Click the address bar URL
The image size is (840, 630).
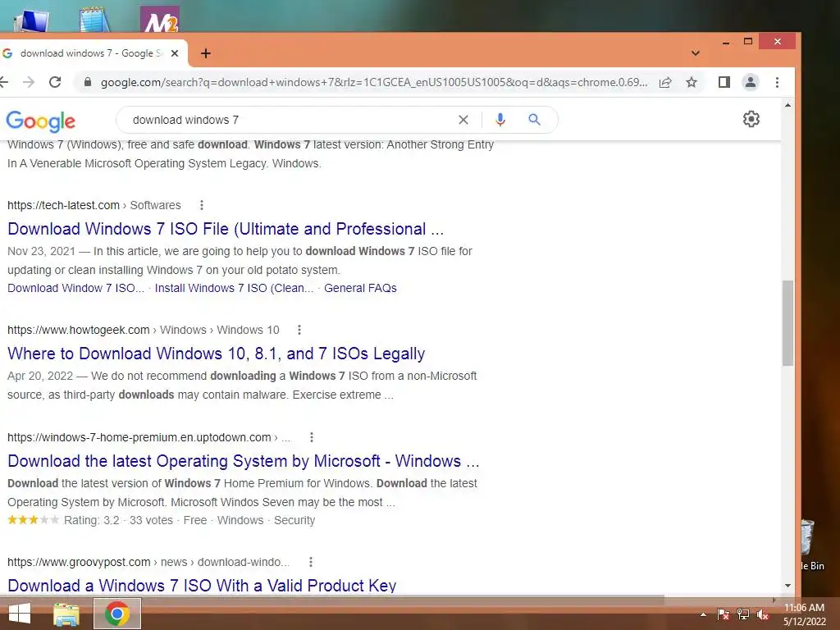click(x=374, y=82)
